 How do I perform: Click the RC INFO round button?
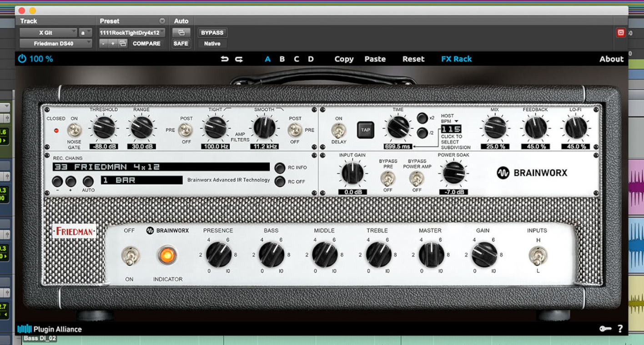tap(280, 167)
